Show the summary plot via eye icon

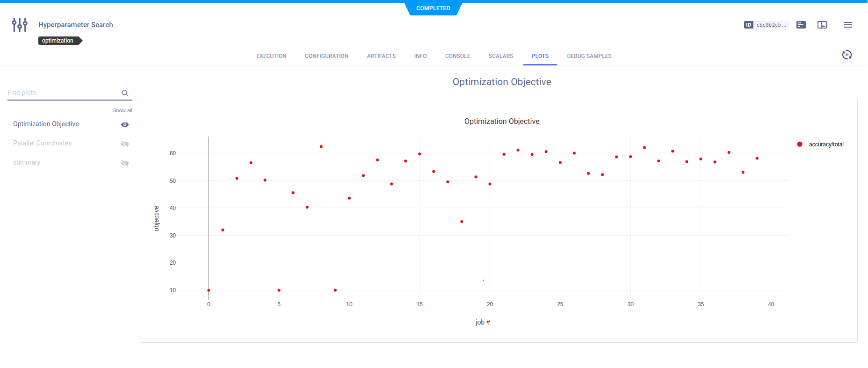click(125, 163)
